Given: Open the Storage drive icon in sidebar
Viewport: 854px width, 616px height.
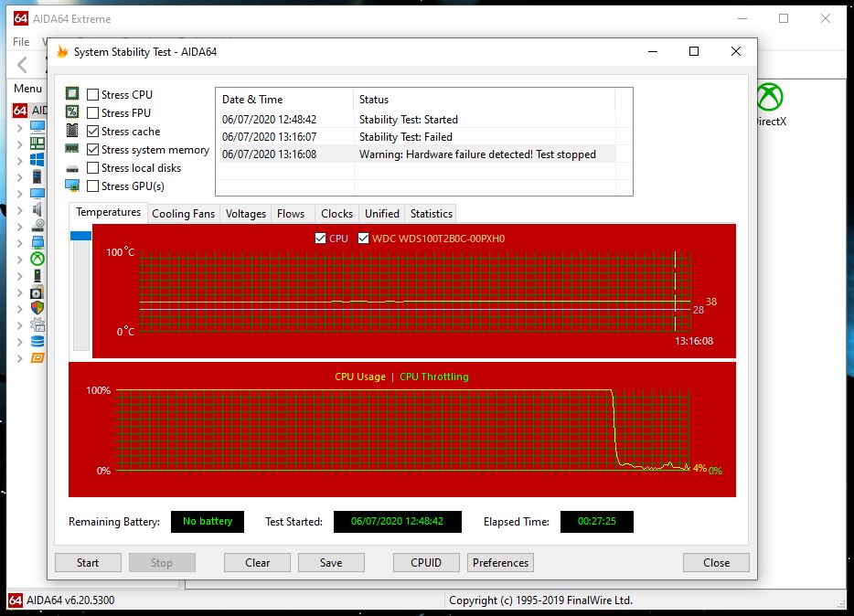Looking at the screenshot, I should point(37,226).
